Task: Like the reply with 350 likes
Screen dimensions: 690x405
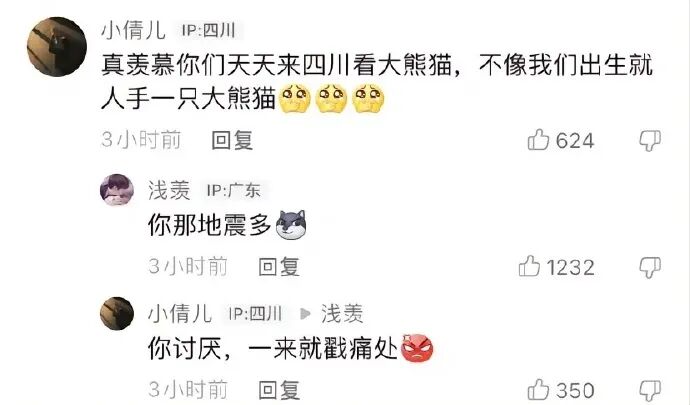Action: pyautogui.click(x=538, y=390)
